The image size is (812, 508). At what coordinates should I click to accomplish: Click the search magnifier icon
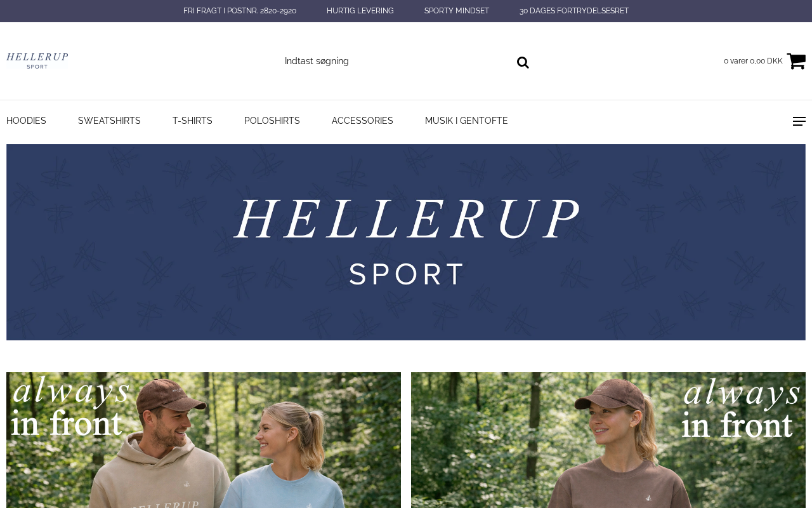click(x=523, y=62)
